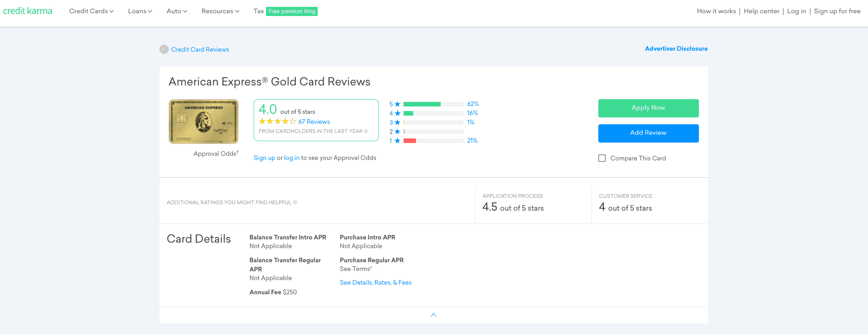Click the red 21% one-star bar
This screenshot has width=868, height=334.
(410, 141)
